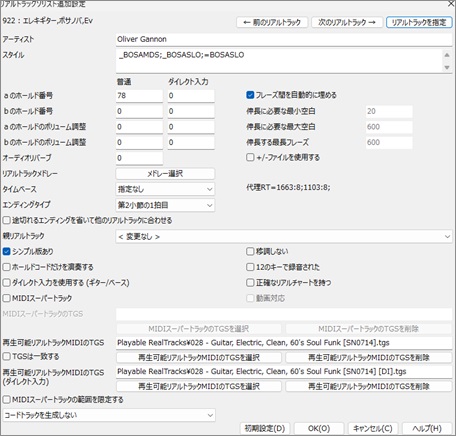Click リアルトラックを指定 button

tap(419, 22)
